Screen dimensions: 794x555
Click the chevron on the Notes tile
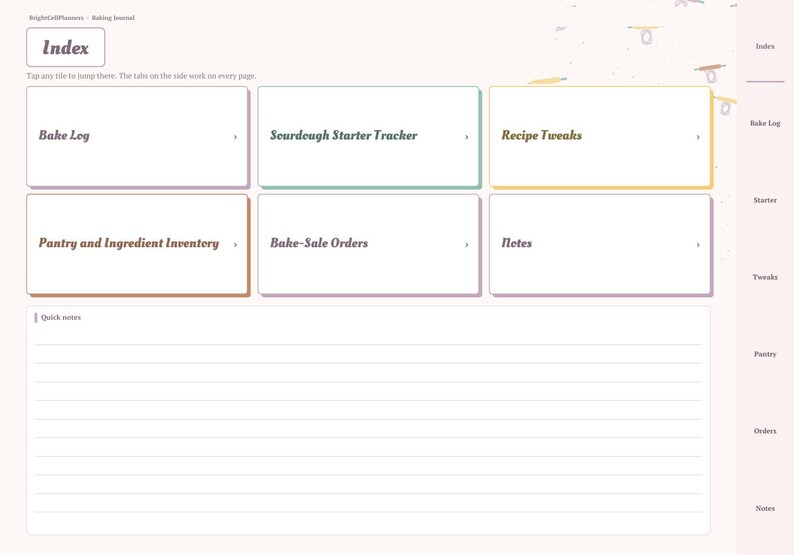698,245
